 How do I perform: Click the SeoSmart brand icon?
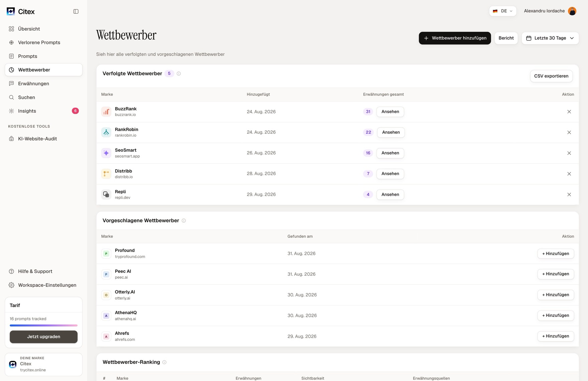pyautogui.click(x=106, y=153)
